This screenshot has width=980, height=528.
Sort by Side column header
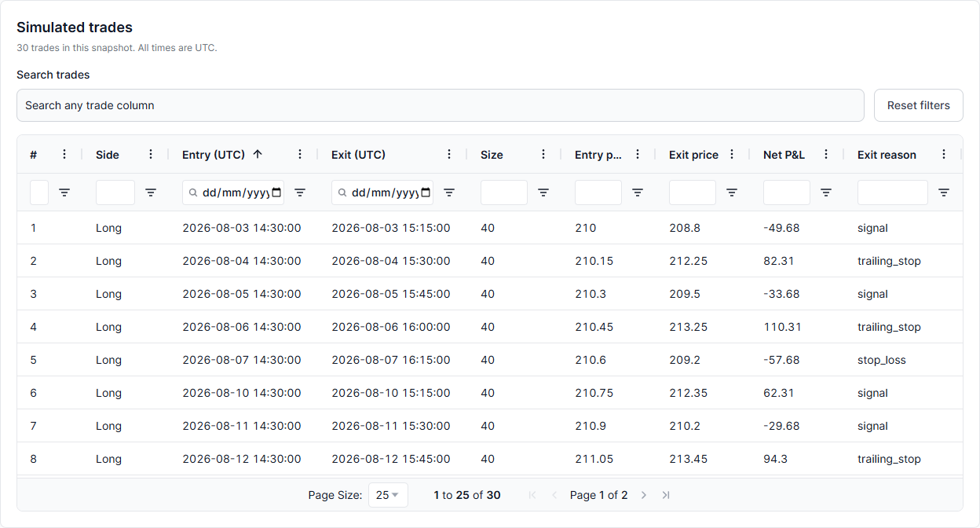108,155
